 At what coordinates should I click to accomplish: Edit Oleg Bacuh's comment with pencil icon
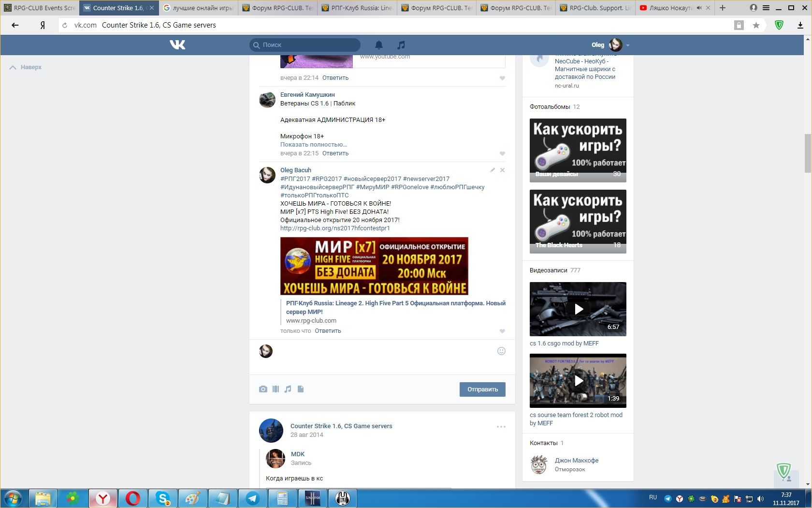pyautogui.click(x=493, y=170)
